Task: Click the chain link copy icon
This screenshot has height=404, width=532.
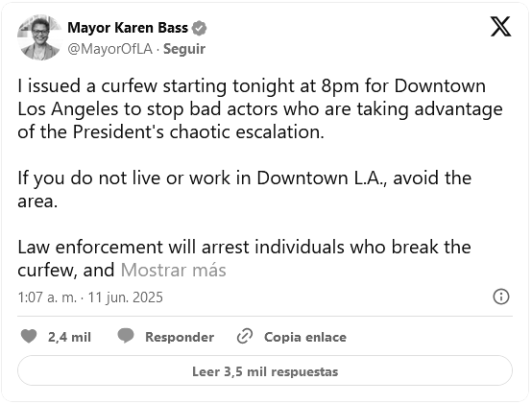Action: pyautogui.click(x=245, y=336)
